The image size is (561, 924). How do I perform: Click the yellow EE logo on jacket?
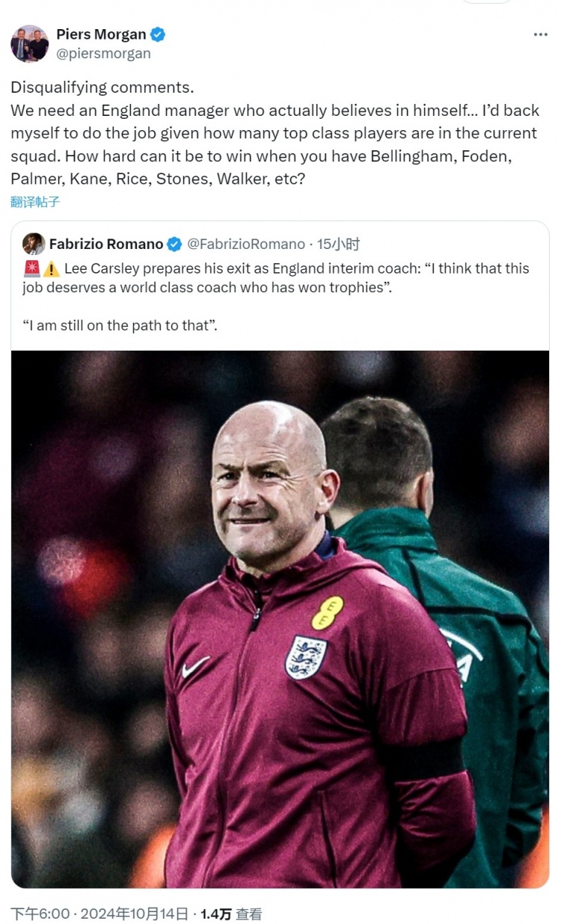327,612
